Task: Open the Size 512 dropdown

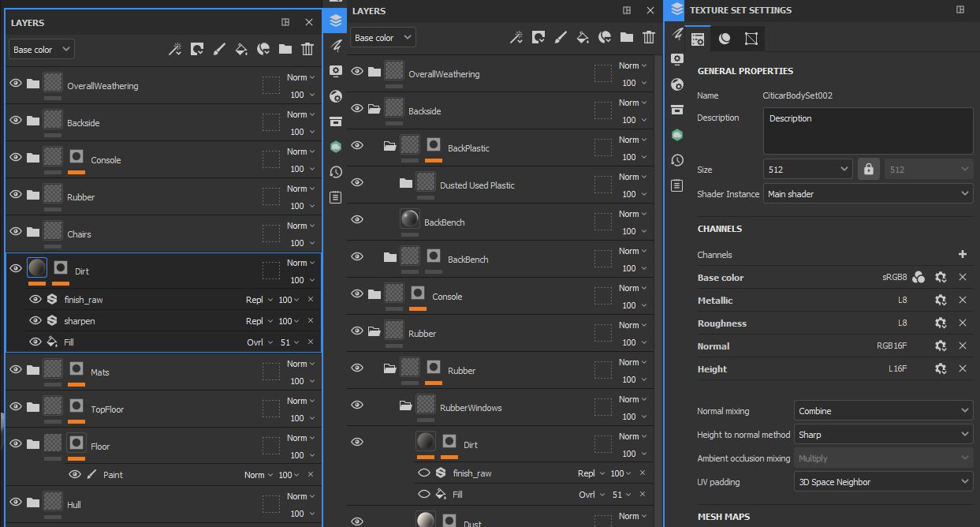Action: pyautogui.click(x=807, y=170)
